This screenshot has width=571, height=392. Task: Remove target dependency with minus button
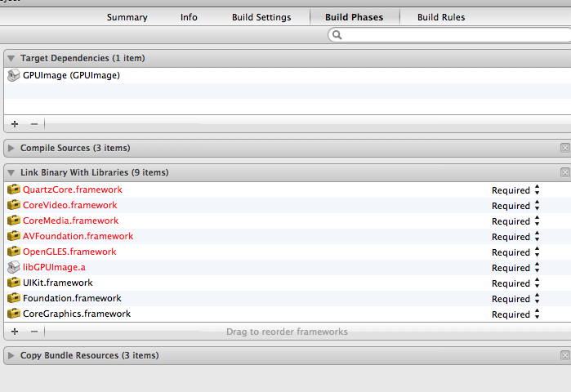(x=34, y=124)
